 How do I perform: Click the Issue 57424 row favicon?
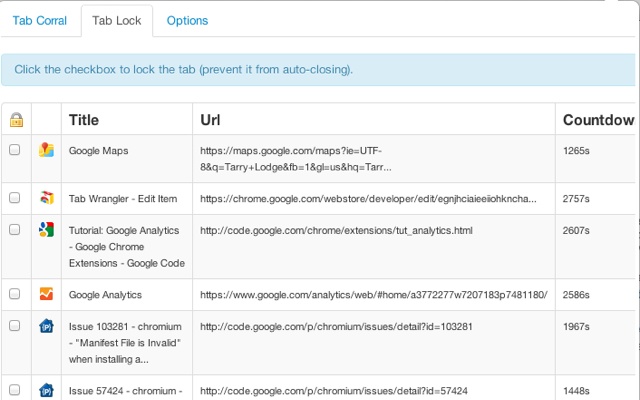(x=47, y=390)
